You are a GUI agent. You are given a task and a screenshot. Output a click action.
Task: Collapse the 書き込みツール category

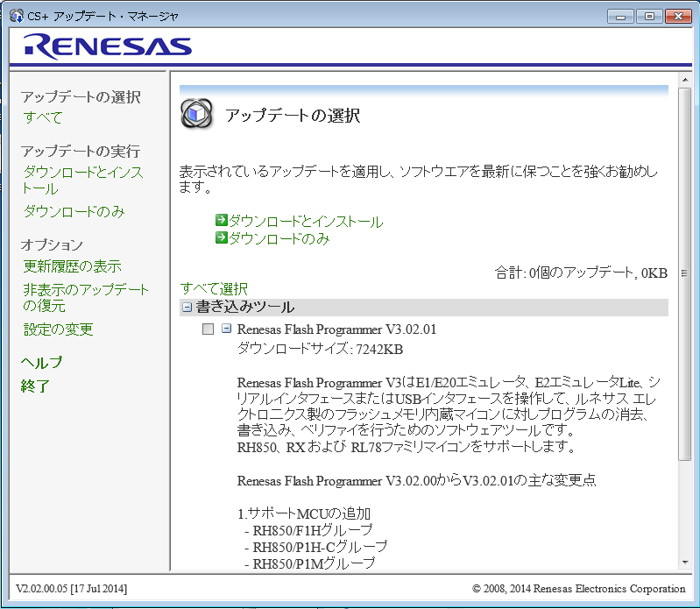187,308
